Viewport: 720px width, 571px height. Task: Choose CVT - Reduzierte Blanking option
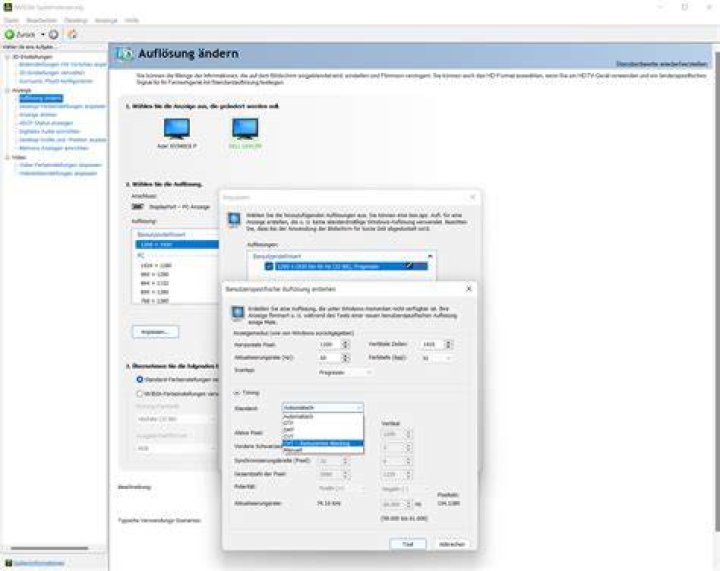pyautogui.click(x=323, y=443)
